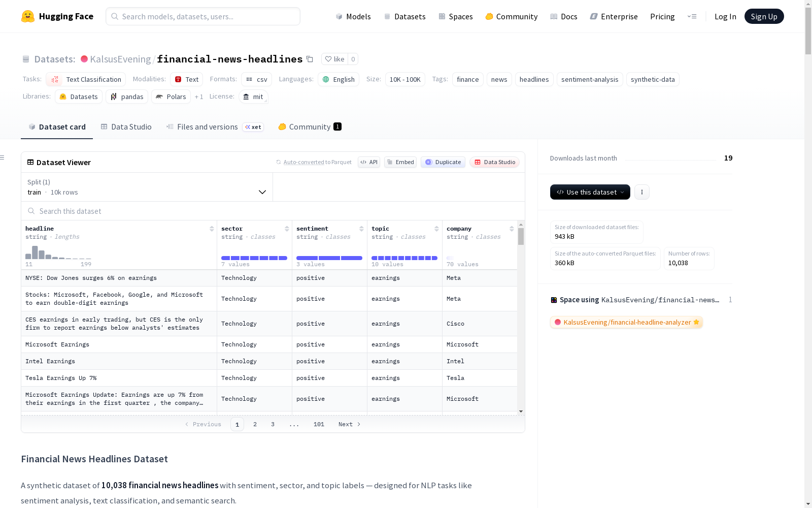This screenshot has width=812, height=508.
Task: Open the Enterprise nav item
Action: click(614, 16)
